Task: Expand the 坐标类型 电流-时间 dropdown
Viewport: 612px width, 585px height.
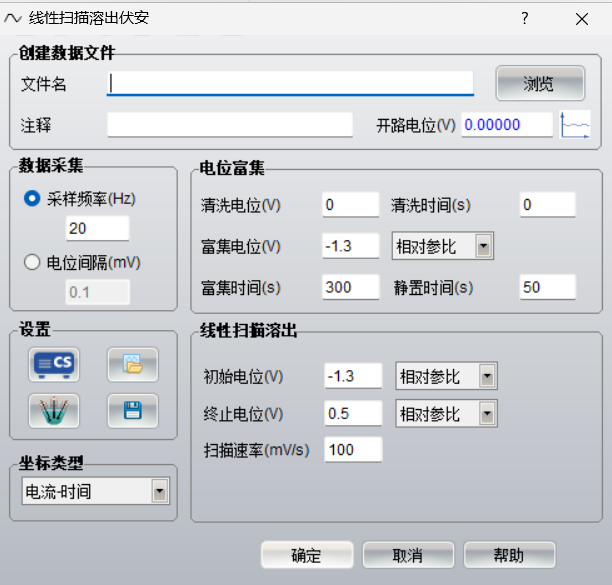Action: (x=96, y=491)
